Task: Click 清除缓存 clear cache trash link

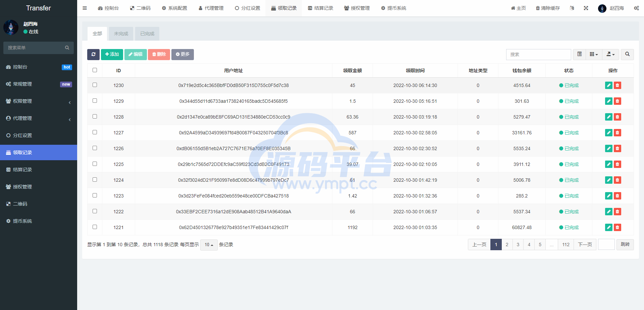Action: [x=548, y=8]
